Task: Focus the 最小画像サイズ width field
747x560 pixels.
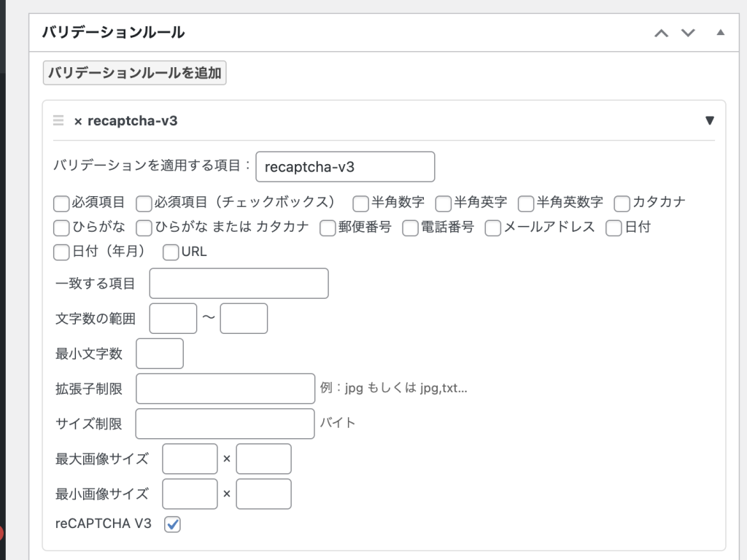Action: pyautogui.click(x=190, y=494)
